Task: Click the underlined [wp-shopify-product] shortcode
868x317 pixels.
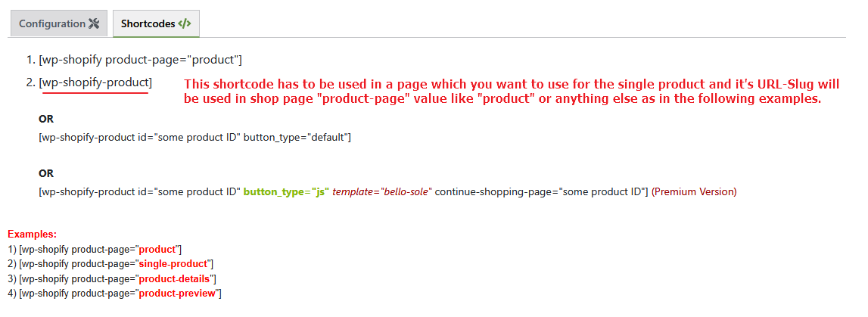Action: [95, 82]
